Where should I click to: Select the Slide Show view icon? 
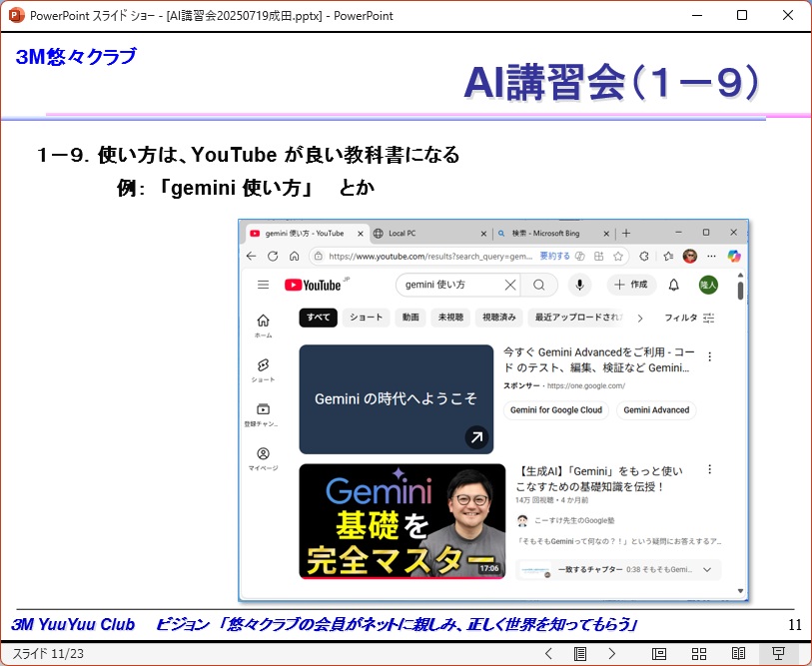(x=779, y=654)
